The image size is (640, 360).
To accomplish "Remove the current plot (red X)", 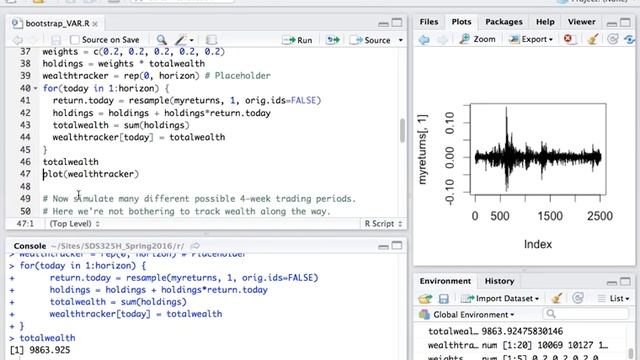I will (x=568, y=39).
